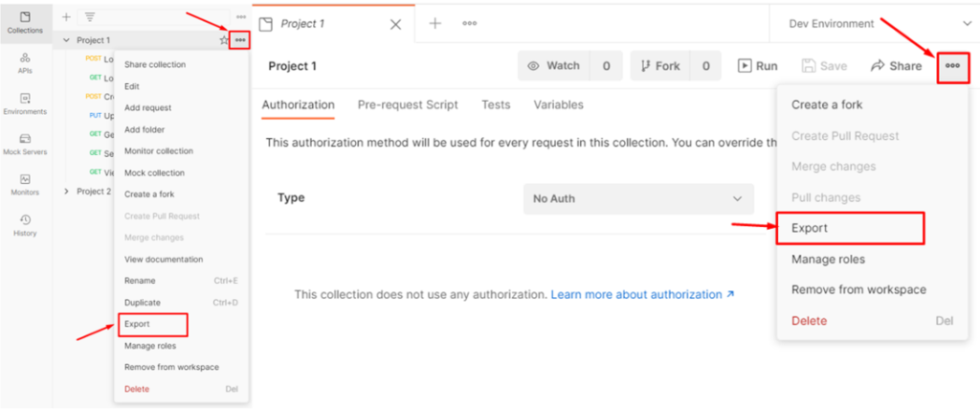Click the plus icon to create collection
The image size is (980, 411).
(x=66, y=17)
